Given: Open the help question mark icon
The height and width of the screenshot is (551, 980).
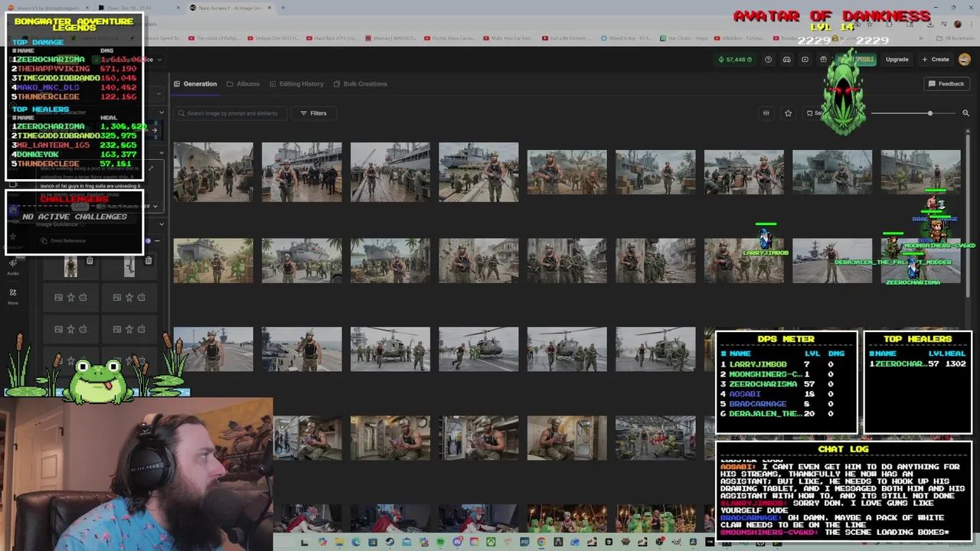Looking at the screenshot, I should coord(769,59).
